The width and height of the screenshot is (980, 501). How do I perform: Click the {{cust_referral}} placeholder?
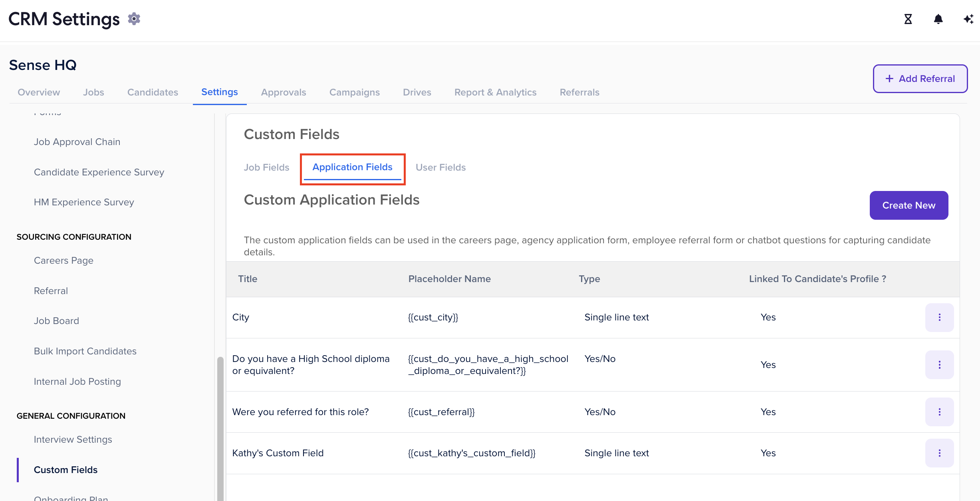pyautogui.click(x=441, y=412)
